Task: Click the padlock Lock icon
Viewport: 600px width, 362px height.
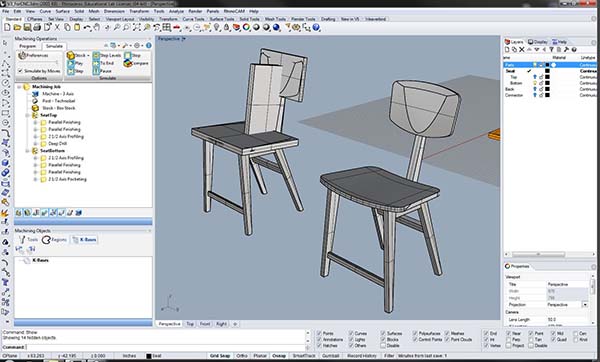Action: [x=227, y=28]
